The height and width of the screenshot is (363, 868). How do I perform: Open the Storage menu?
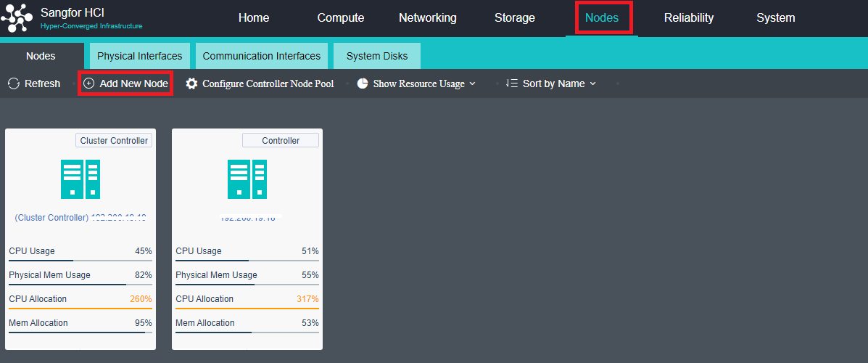[x=515, y=17]
